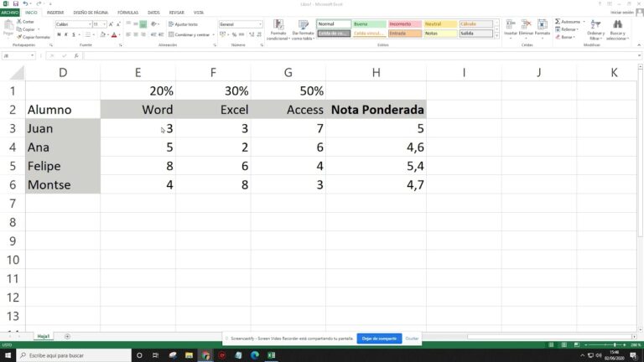This screenshot has height=362, width=644.
Task: Increase font size with the larger A icon
Action: coord(111,24)
